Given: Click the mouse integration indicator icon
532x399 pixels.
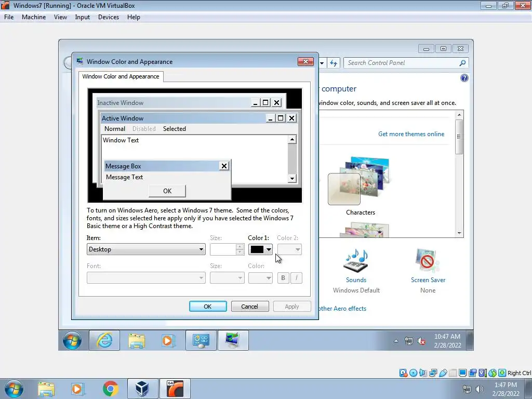Looking at the screenshot, I should pos(493,373).
